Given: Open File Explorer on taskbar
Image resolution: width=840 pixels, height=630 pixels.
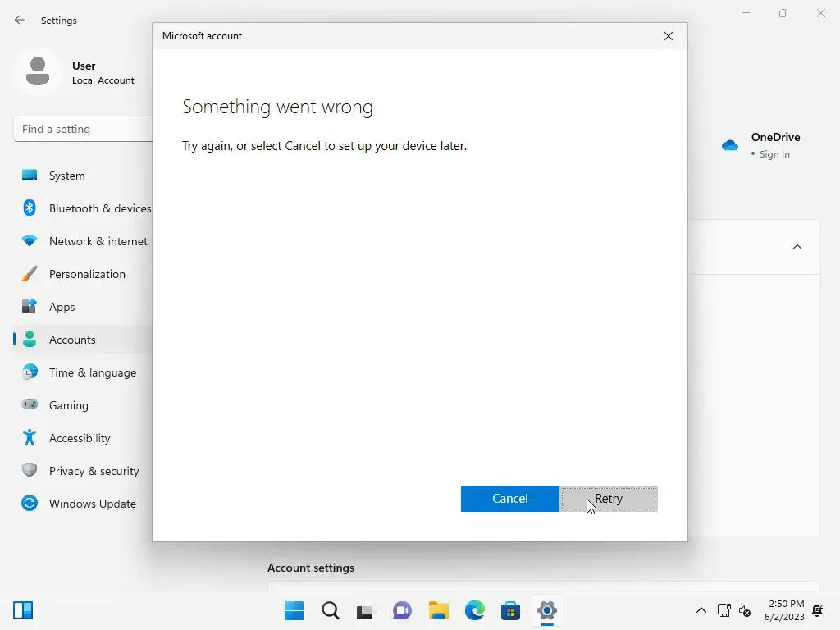Looking at the screenshot, I should coord(439,610).
